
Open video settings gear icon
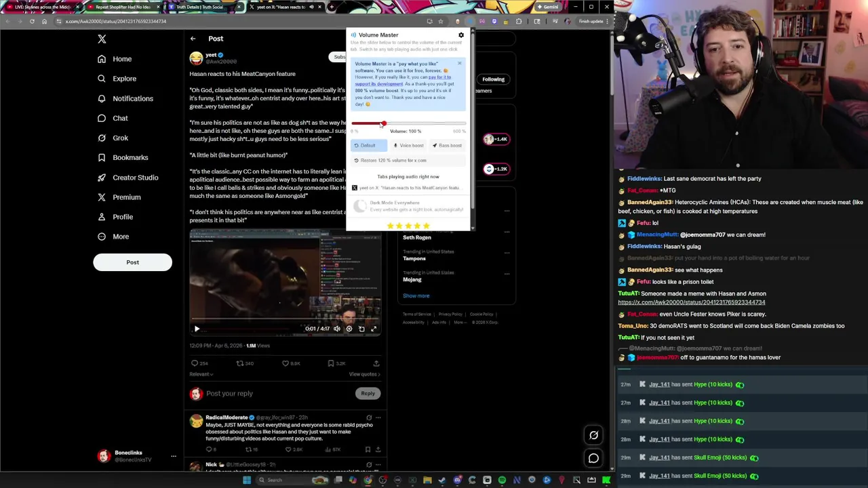click(x=349, y=329)
